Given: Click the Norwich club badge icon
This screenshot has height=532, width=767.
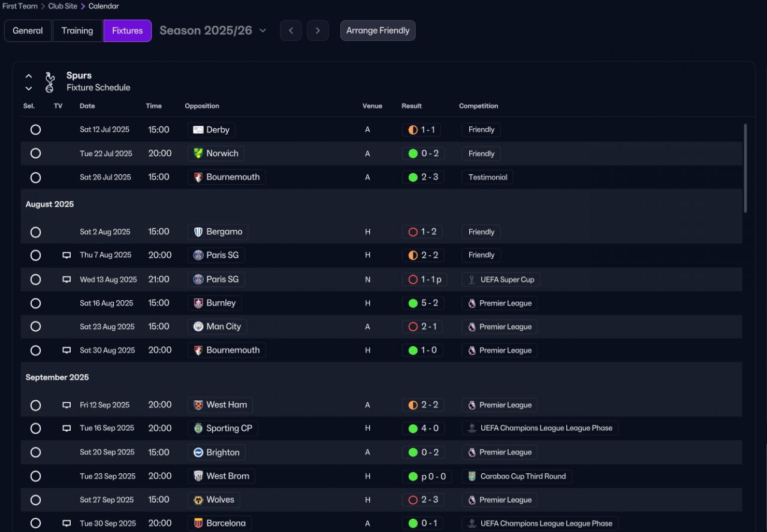Looking at the screenshot, I should pyautogui.click(x=198, y=153).
